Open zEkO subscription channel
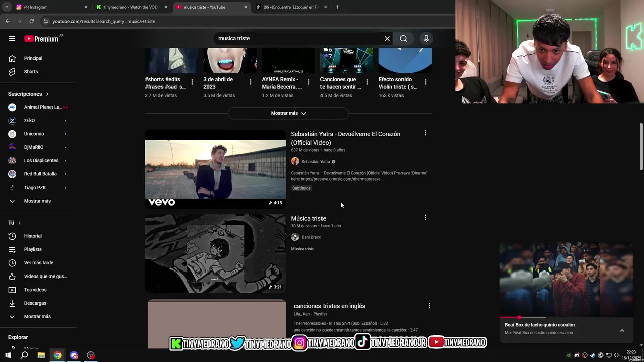The height and width of the screenshot is (362, 644). click(x=38, y=121)
